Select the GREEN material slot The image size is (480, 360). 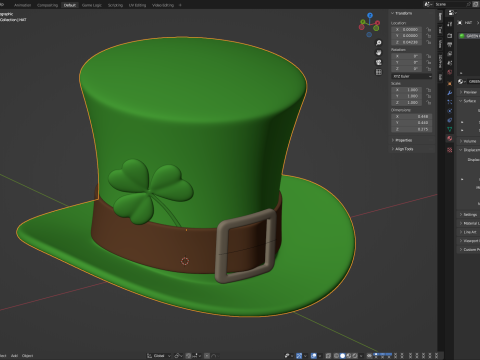[469, 36]
